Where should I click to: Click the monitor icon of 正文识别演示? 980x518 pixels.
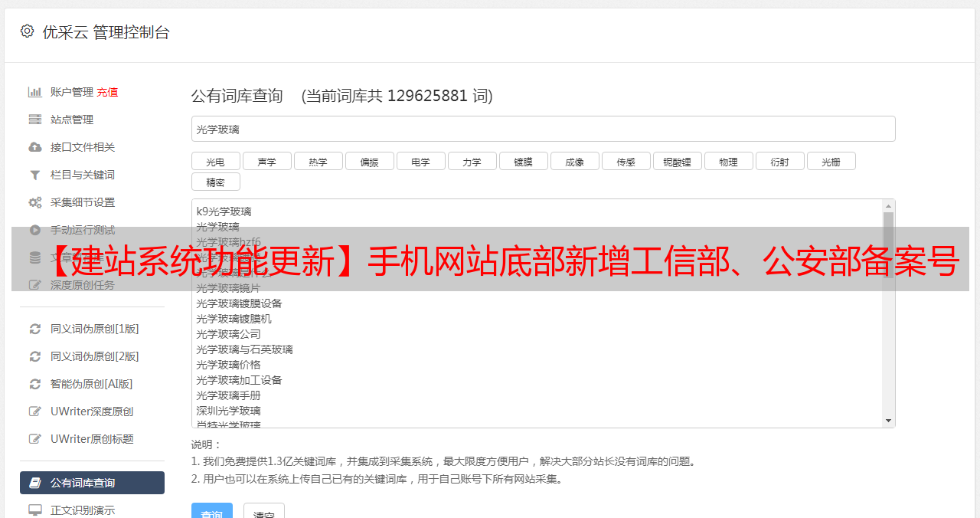[35, 510]
